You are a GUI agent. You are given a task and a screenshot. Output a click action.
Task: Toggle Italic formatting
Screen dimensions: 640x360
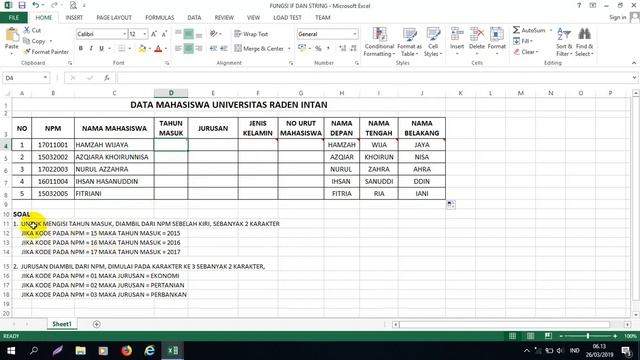click(91, 49)
